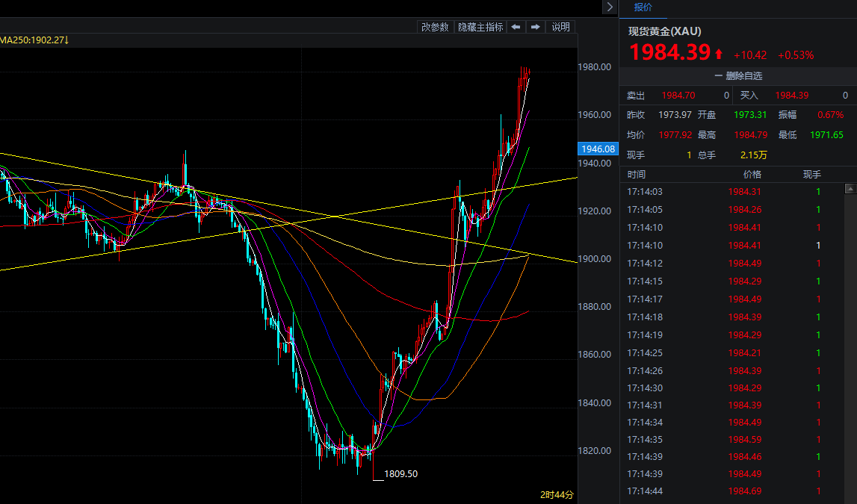This screenshot has width=857, height=504.
Task: Click the 卖出 sell price 1984.70
Action: pos(678,96)
